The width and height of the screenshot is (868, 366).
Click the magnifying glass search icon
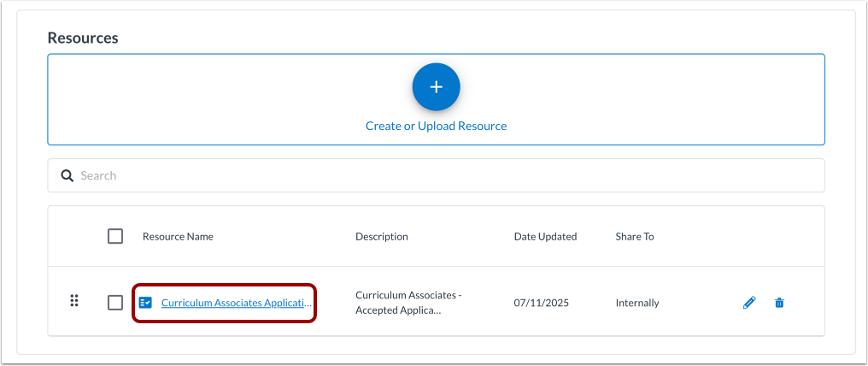[x=67, y=175]
